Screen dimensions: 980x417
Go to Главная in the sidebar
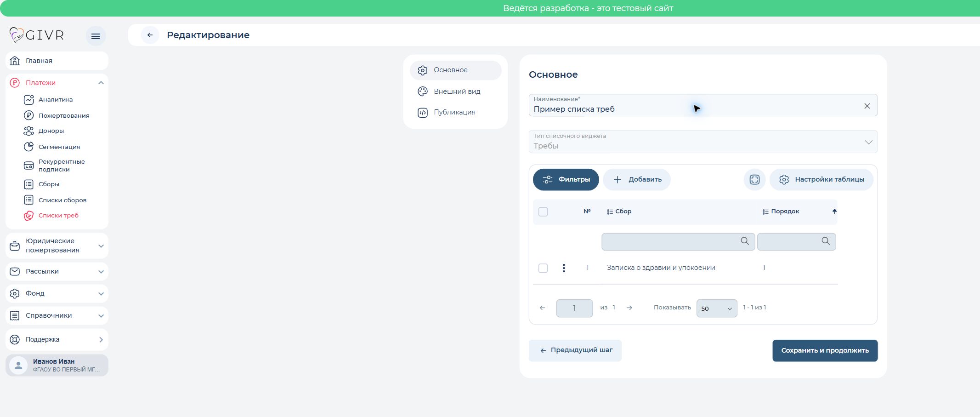tap(57, 61)
